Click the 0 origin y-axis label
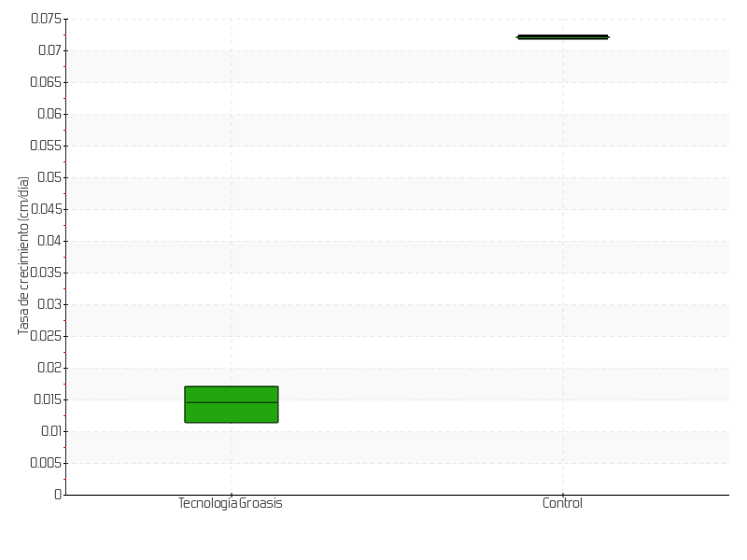Screen dimensions: 747x560 (58, 495)
